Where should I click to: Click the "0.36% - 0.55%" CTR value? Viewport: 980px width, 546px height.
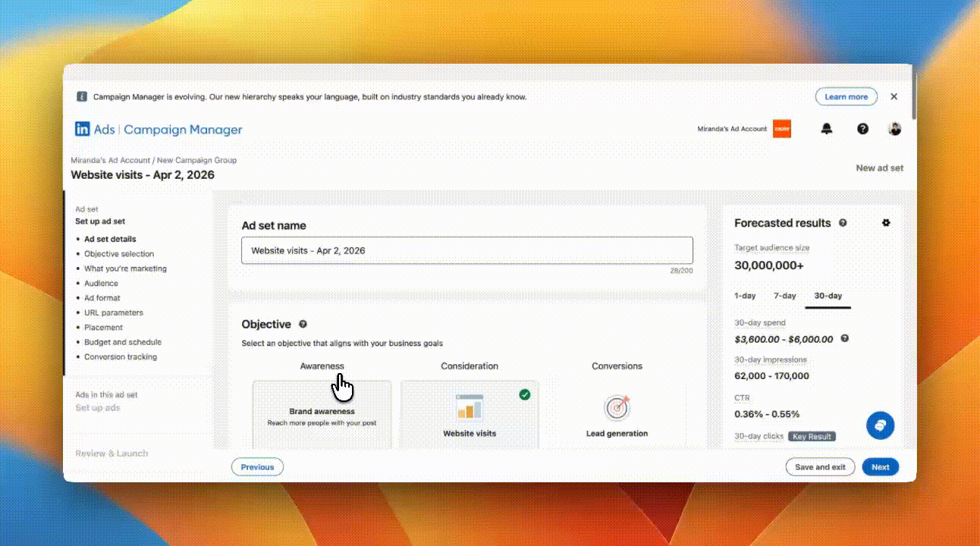pyautogui.click(x=767, y=414)
